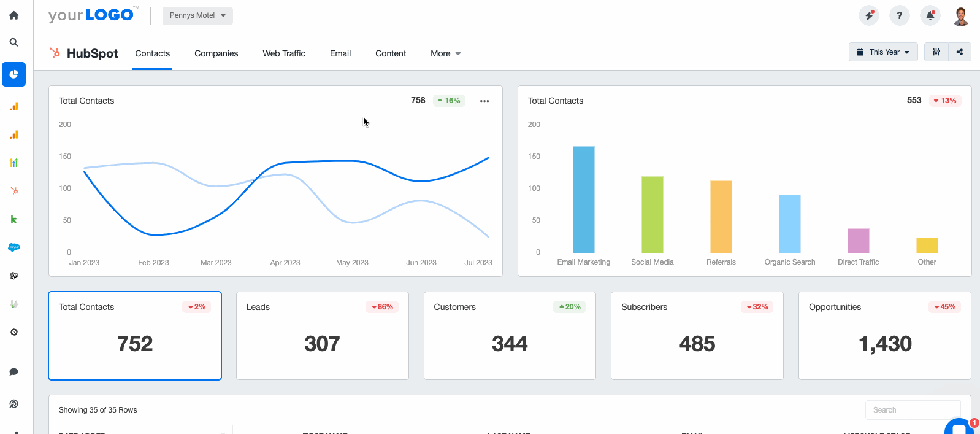This screenshot has height=434, width=980.
Task: Open dashboard settings sliders icon
Action: 936,52
